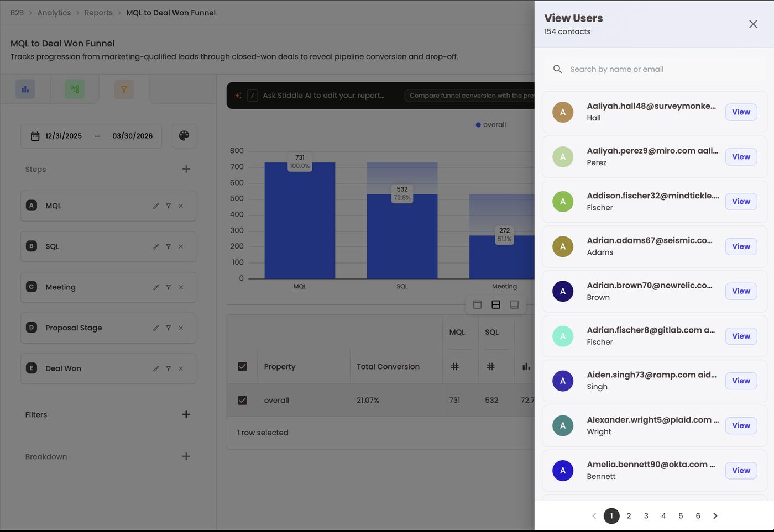Click the Reports breadcrumb
Image resolution: width=774 pixels, height=532 pixels.
pyautogui.click(x=98, y=13)
